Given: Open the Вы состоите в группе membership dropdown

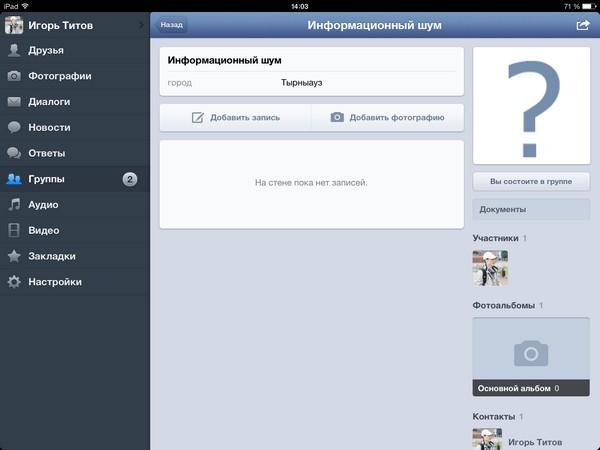Looking at the screenshot, I should tap(530, 181).
